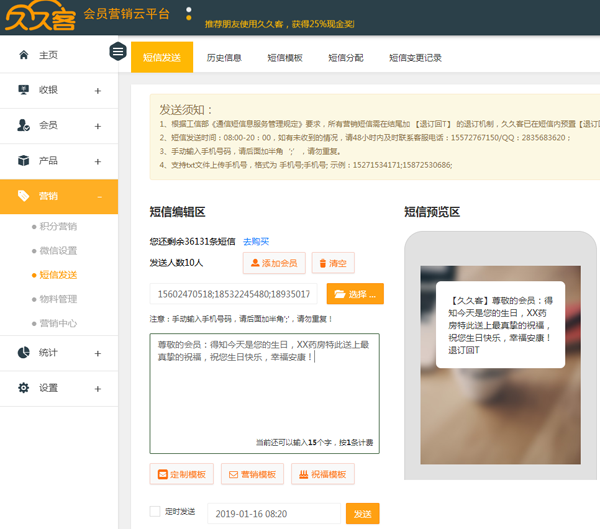Switch to the 历史信息 tab
Image resolution: width=600 pixels, height=529 pixels.
[x=224, y=58]
